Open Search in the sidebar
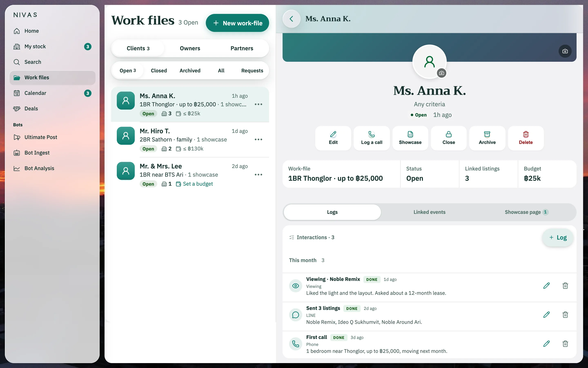 (x=52, y=62)
